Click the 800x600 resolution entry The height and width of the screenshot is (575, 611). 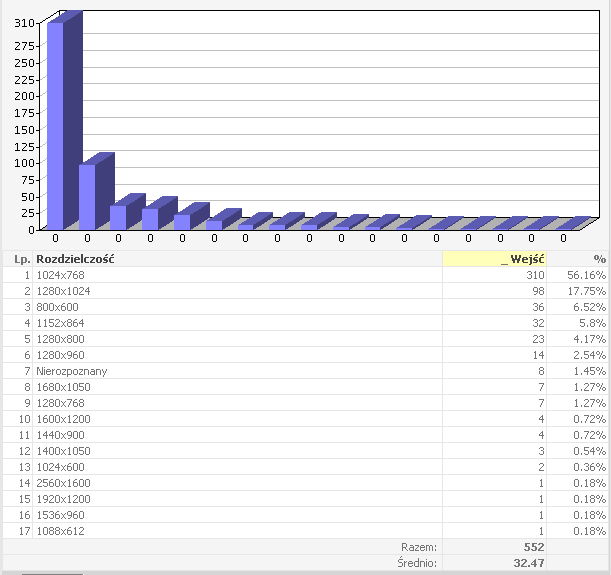(x=57, y=307)
